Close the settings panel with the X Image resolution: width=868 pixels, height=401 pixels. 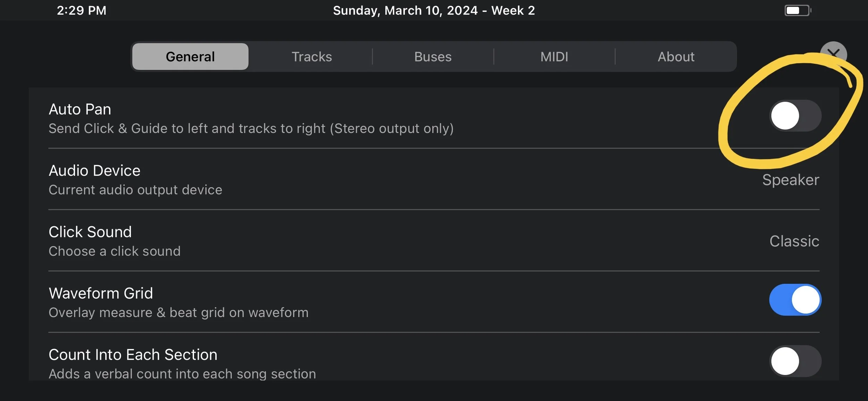click(x=833, y=54)
